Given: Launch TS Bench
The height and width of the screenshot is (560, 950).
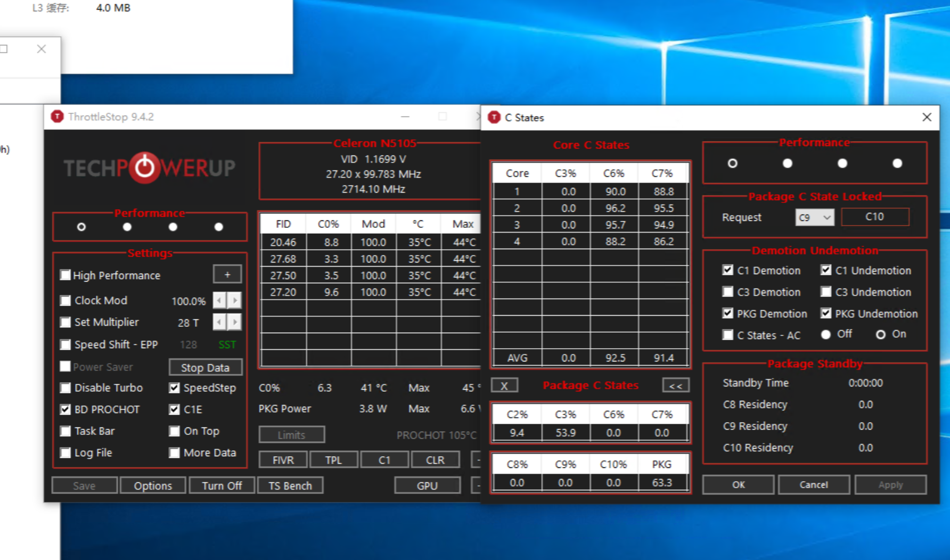Looking at the screenshot, I should [x=290, y=485].
